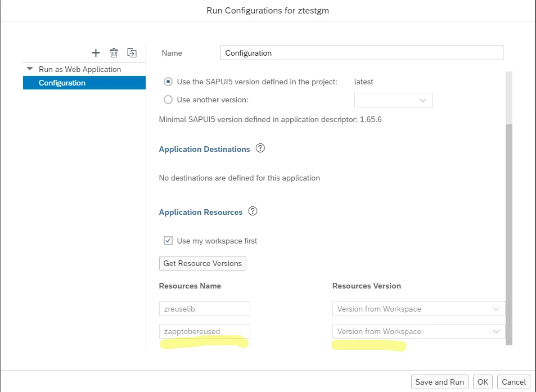Select the Use another version option

coord(168,100)
